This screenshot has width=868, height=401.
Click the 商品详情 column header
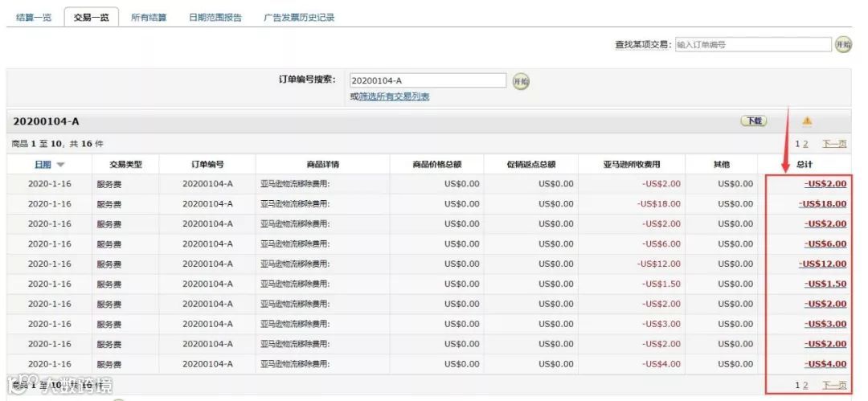coord(323,165)
